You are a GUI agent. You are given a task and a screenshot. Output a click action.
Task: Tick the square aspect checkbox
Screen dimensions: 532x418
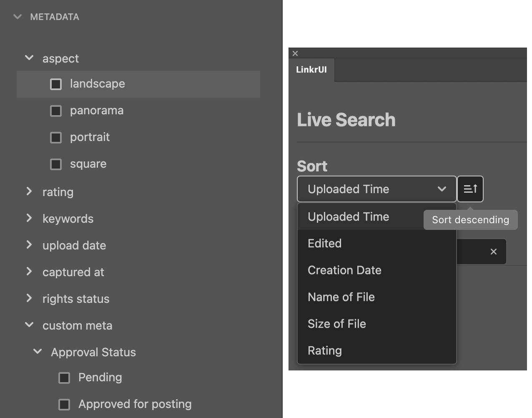(56, 164)
